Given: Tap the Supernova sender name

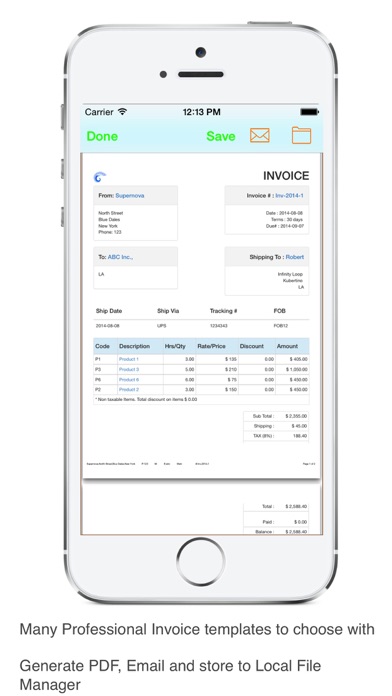Looking at the screenshot, I should (x=130, y=195).
